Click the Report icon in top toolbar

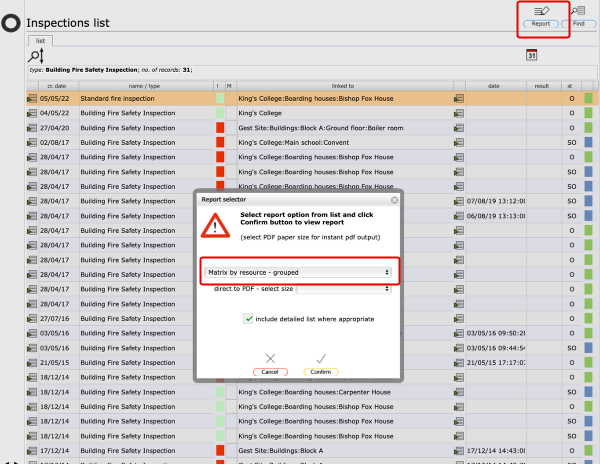pyautogui.click(x=541, y=15)
